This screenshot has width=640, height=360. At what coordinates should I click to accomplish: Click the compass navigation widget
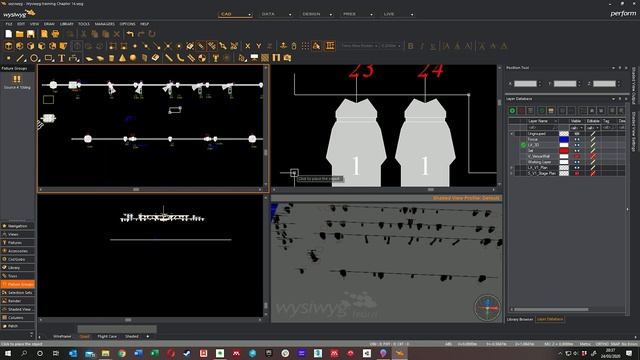487,307
